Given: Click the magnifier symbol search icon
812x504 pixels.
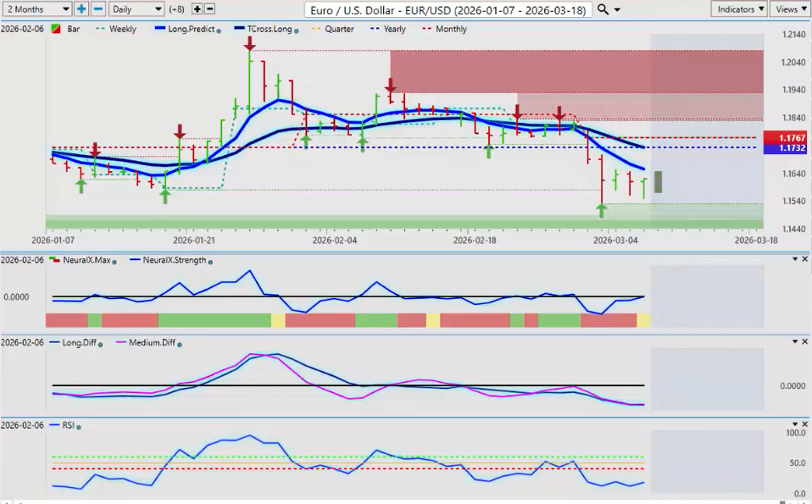Looking at the screenshot, I should (x=603, y=8).
